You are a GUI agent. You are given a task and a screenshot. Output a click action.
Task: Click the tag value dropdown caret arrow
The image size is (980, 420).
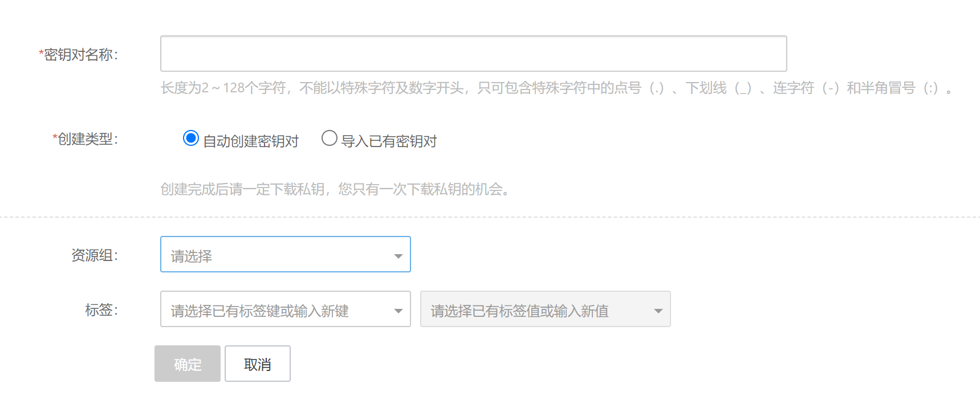[x=658, y=311]
